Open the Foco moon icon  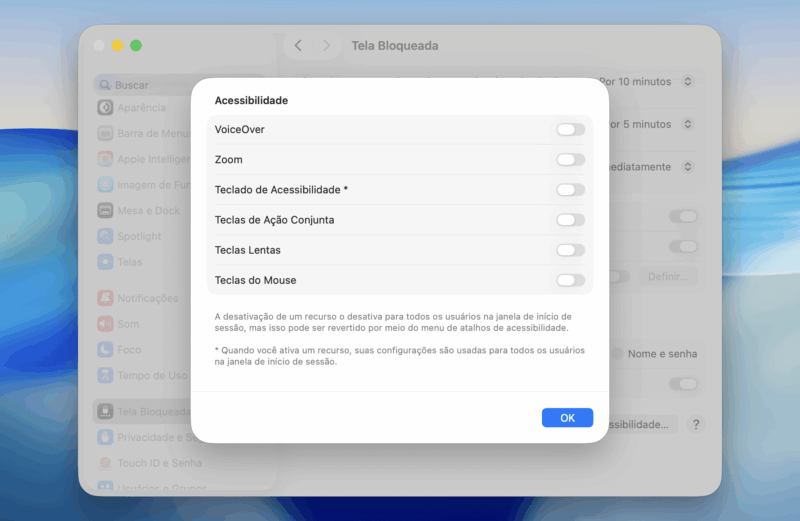(105, 350)
